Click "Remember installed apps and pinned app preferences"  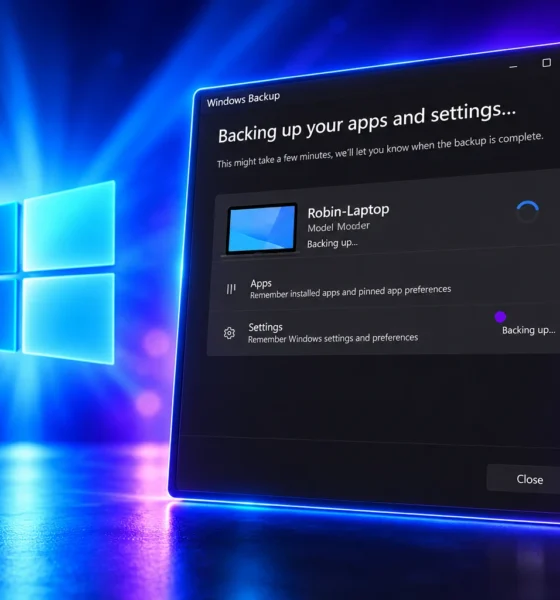coord(351,292)
